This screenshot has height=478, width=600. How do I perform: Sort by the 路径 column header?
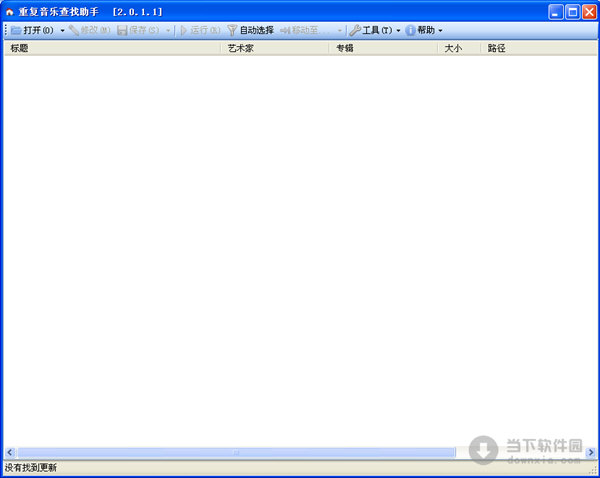pyautogui.click(x=539, y=48)
